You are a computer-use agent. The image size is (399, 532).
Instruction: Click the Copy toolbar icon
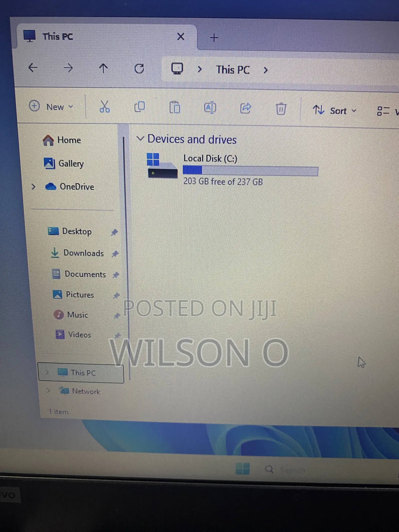[x=139, y=107]
